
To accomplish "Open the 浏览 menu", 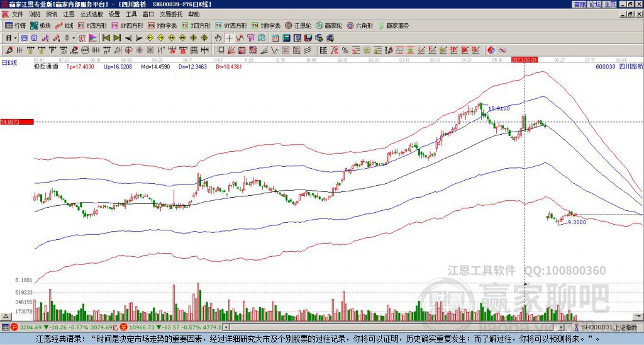I will point(35,14).
